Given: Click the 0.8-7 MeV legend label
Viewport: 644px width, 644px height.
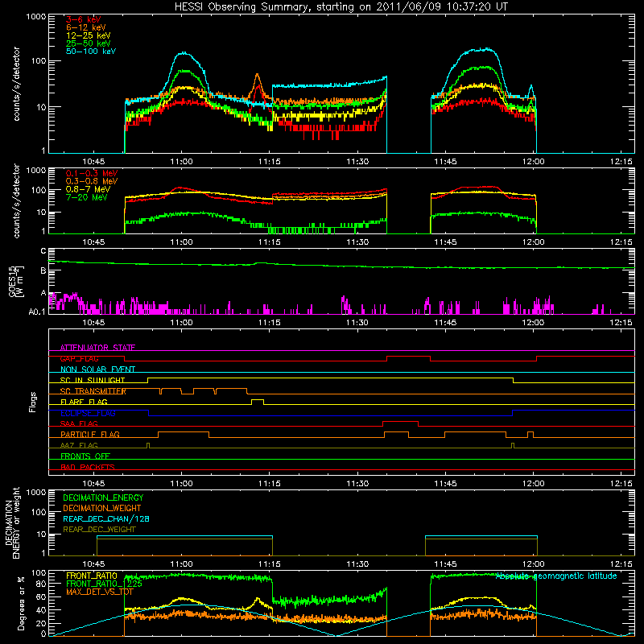Looking at the screenshot, I should [x=88, y=189].
